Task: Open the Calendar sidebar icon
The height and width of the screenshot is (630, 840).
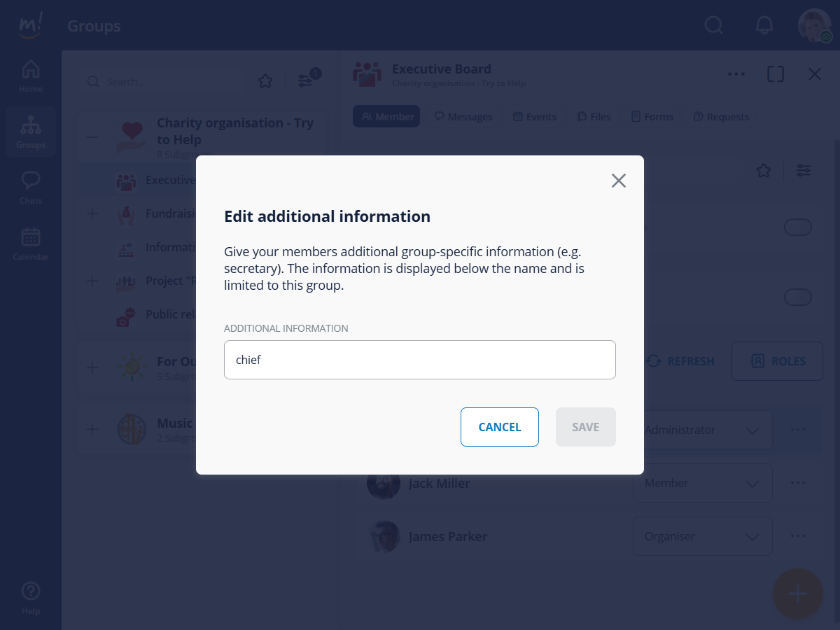Action: pyautogui.click(x=31, y=244)
